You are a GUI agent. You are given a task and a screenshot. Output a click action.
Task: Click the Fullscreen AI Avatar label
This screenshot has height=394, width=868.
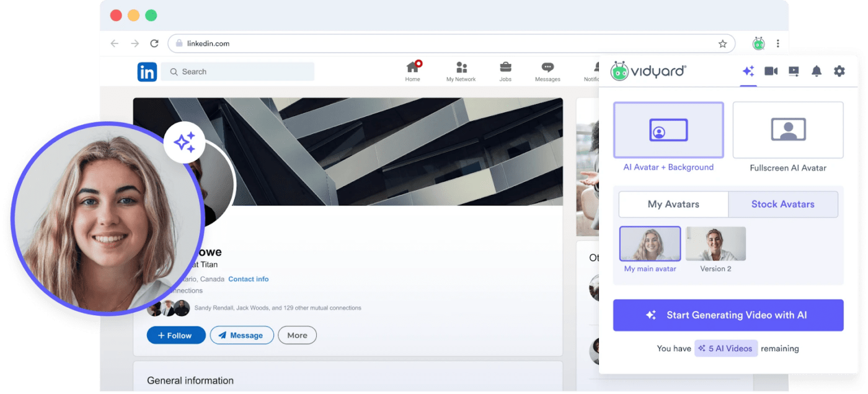(x=788, y=168)
